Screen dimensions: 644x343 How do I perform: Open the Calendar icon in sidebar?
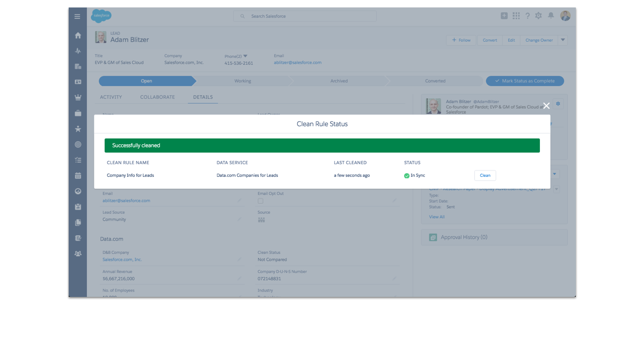pos(78,176)
